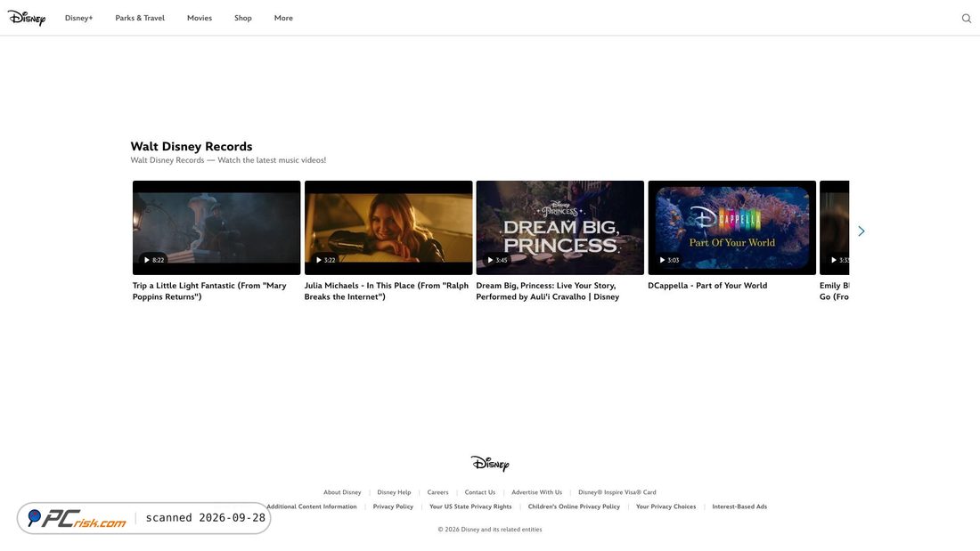
Task: Open the Parks & Travel menu
Action: pyautogui.click(x=140, y=18)
